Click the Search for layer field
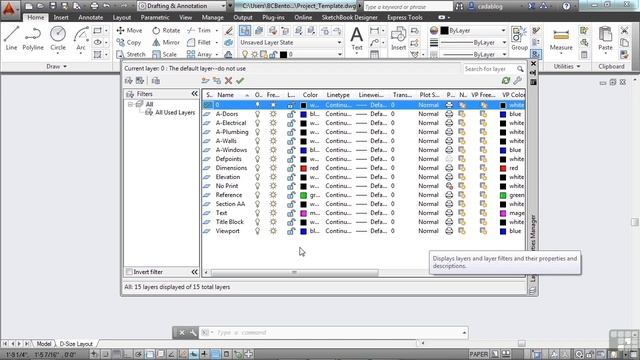This screenshot has height=360, width=640. tap(489, 69)
